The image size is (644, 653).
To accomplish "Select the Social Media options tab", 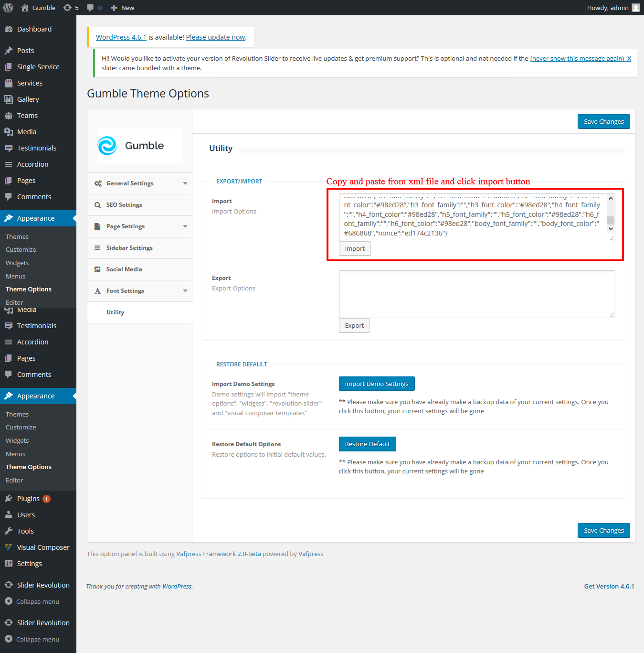I will pos(124,269).
